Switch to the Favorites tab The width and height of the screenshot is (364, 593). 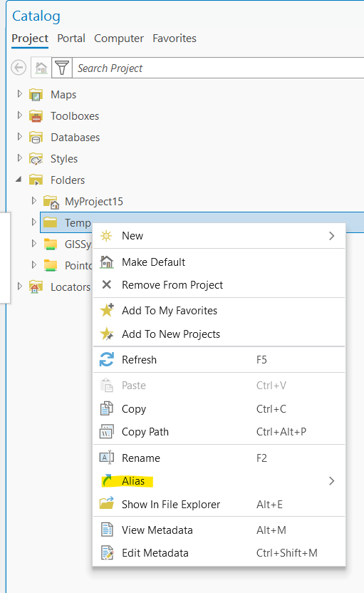[175, 38]
